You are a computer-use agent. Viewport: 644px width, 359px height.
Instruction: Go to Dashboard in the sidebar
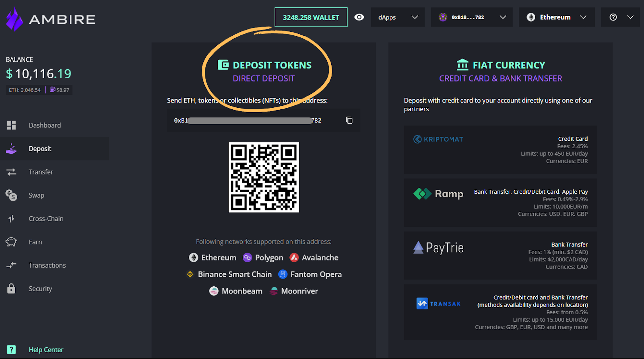point(45,125)
